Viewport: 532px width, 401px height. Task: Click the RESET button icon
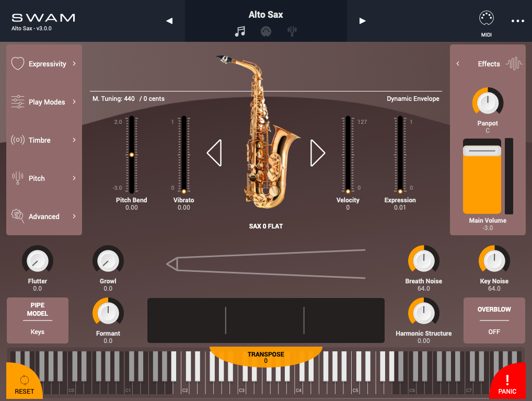pos(24,381)
